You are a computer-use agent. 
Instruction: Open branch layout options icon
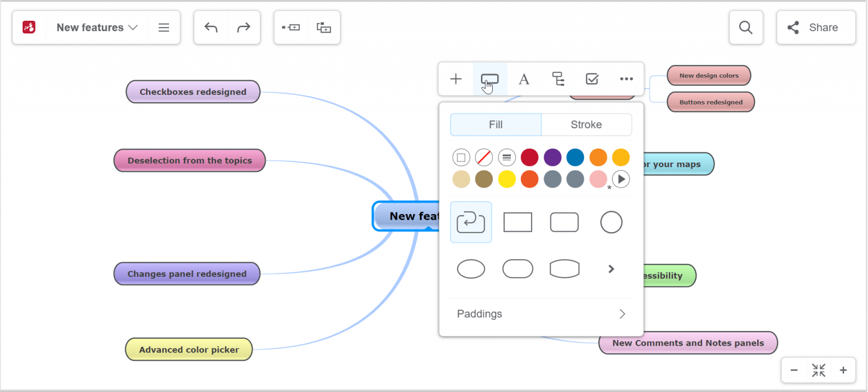coord(558,79)
